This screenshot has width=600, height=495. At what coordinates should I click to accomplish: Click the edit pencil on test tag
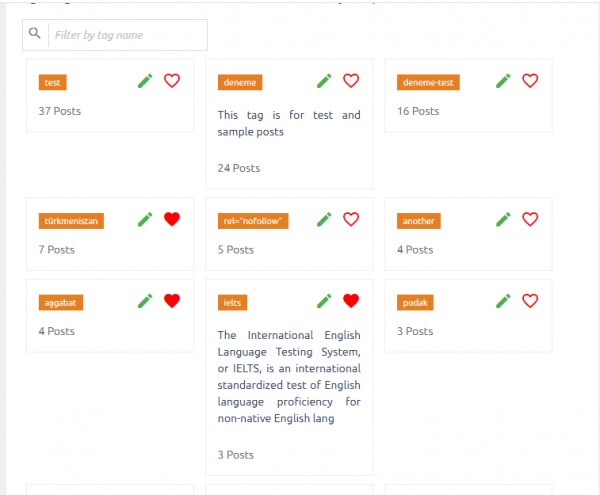point(145,81)
